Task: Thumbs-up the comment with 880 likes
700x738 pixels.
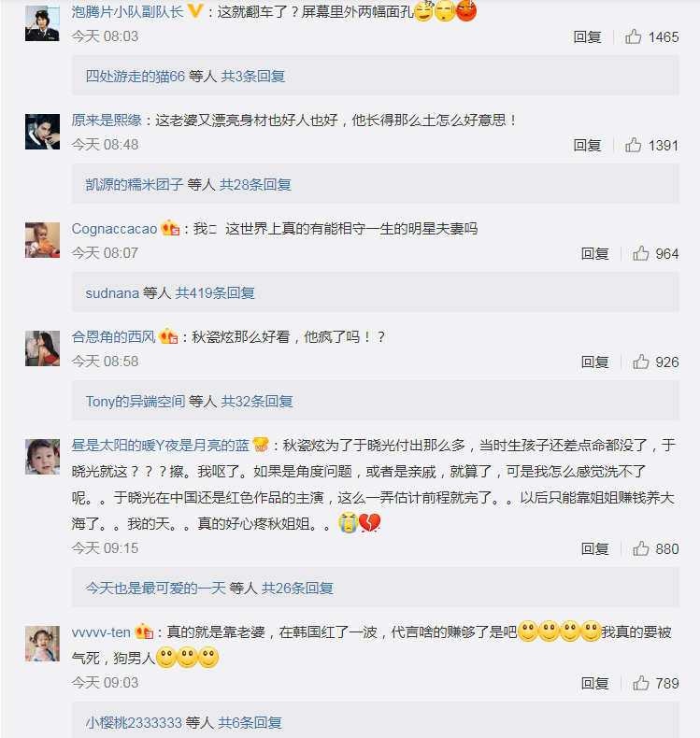Action: [640, 548]
